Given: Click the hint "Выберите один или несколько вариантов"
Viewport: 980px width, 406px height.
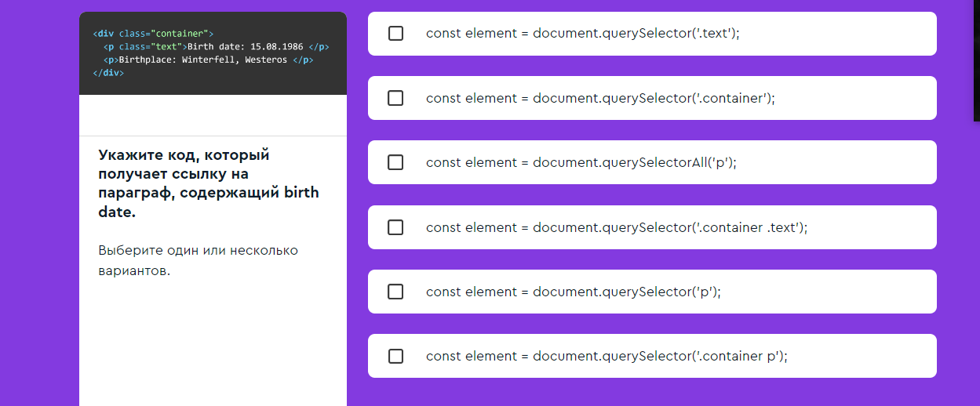Looking at the screenshot, I should click(x=199, y=261).
